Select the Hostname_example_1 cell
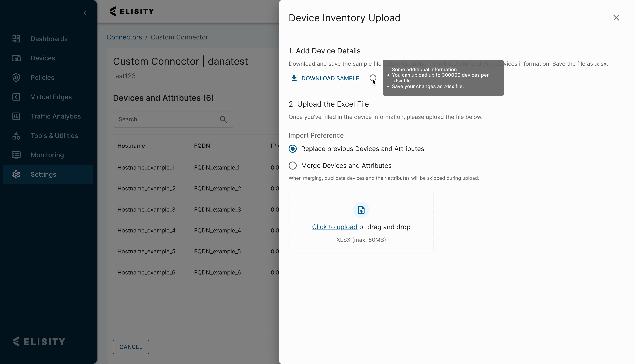The image size is (634, 364). [146, 168]
